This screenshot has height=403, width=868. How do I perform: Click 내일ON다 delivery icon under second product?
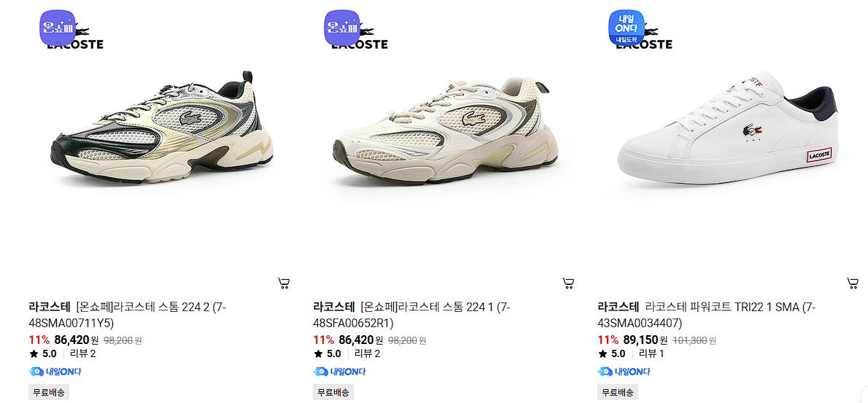[339, 372]
